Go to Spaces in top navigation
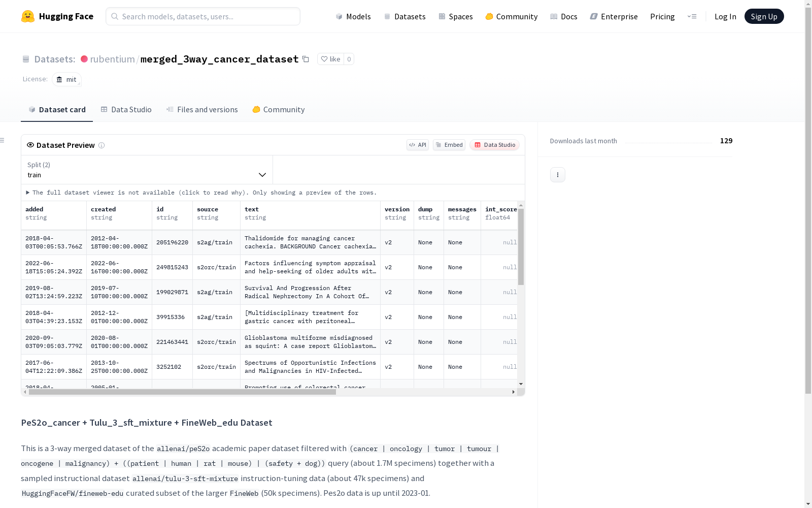Screen dimensions: 812x508 tap(456, 16)
